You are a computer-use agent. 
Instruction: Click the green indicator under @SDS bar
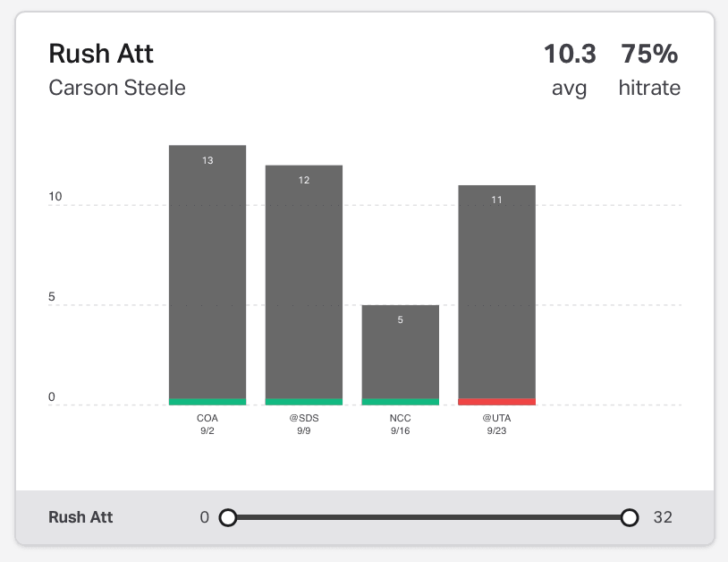304,402
